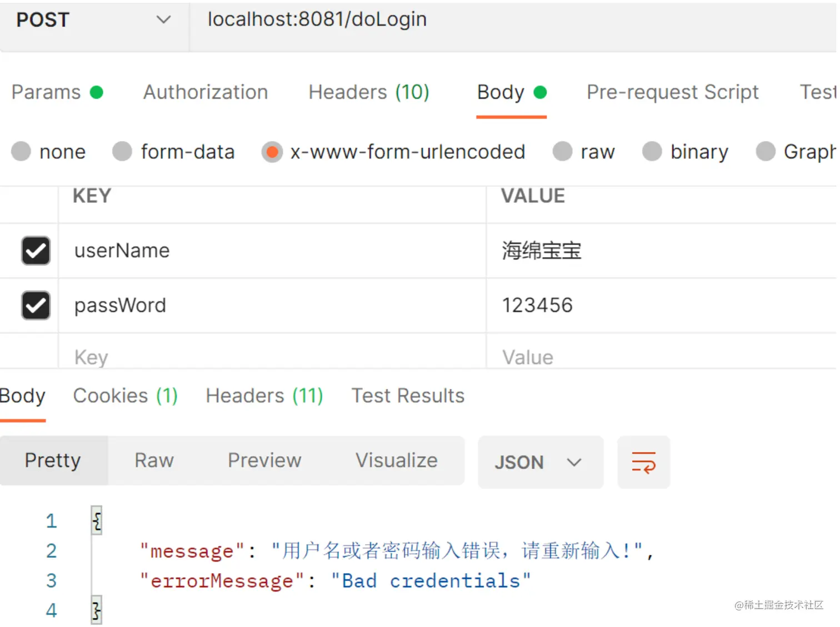Click the VALUE column header
The image size is (840, 627).
tap(533, 196)
